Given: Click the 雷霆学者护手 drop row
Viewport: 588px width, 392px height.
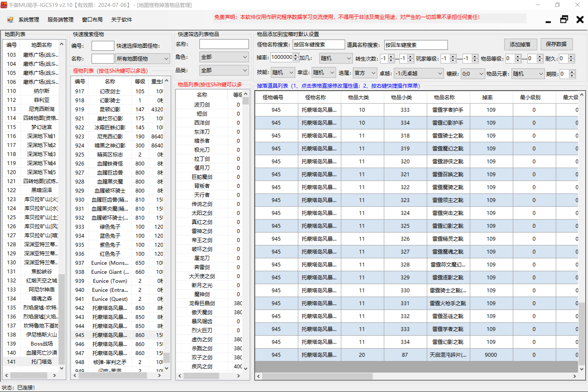Looking at the screenshot, I should (x=416, y=110).
